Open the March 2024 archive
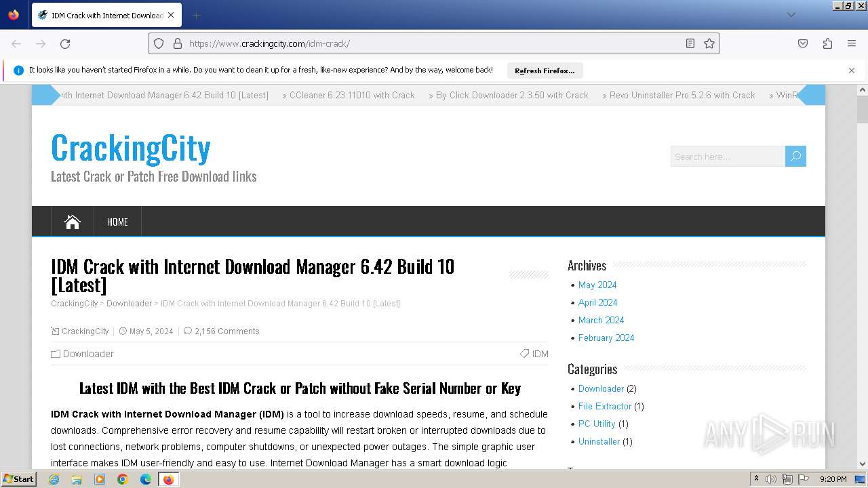 pyautogui.click(x=601, y=320)
